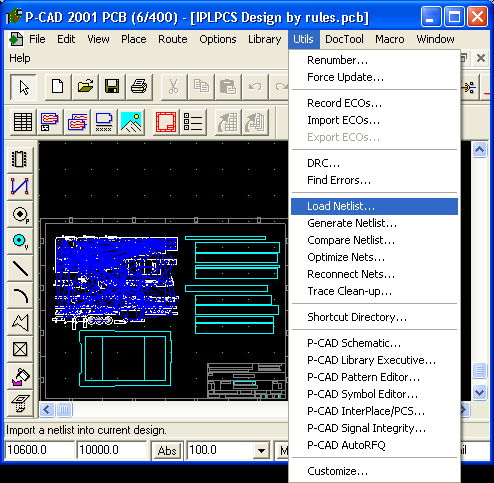Save the design with the floppy disk icon
This screenshot has width=494, height=483.
click(112, 87)
